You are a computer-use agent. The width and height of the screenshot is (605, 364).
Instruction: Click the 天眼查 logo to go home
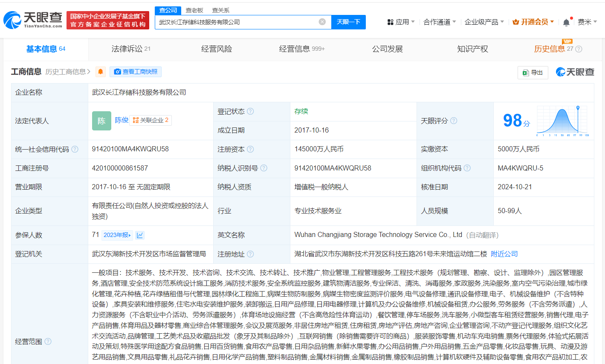point(33,20)
